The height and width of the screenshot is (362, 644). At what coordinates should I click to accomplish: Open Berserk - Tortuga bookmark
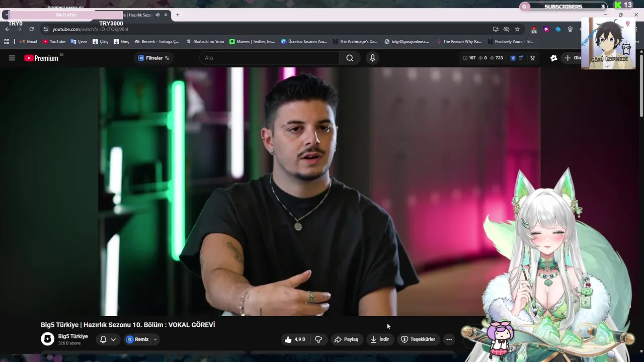click(x=157, y=42)
